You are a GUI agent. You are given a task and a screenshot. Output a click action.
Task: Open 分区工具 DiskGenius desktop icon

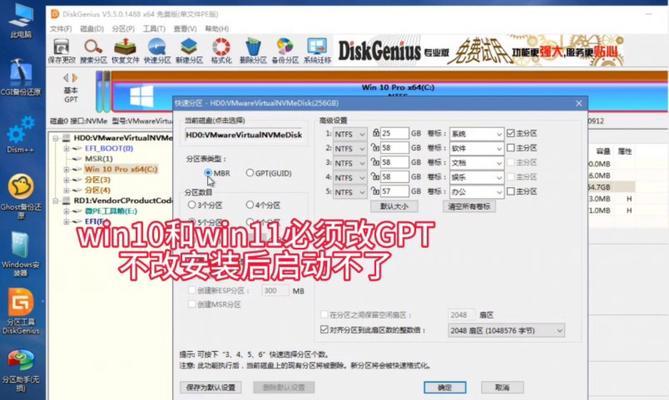(20, 312)
